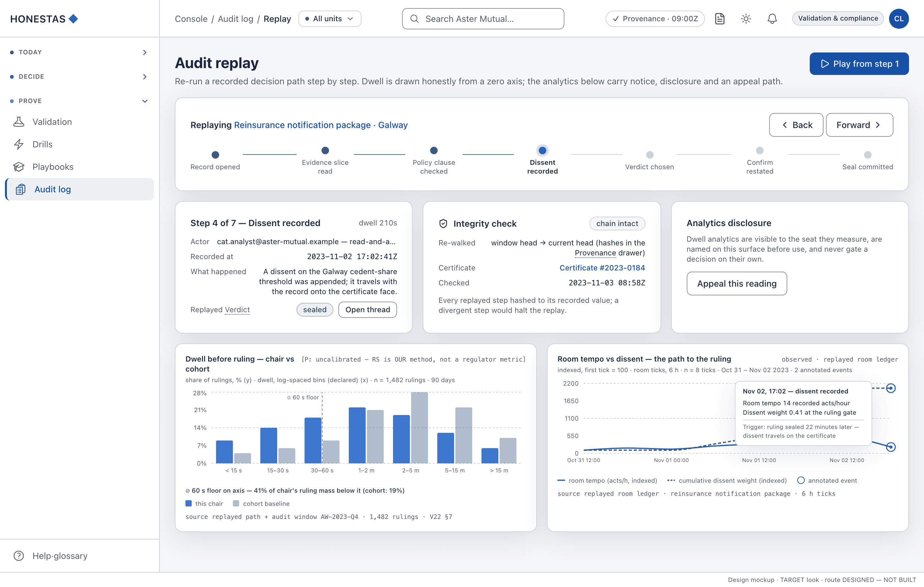
Task: Open Validation in the sidebar
Action: pos(79,122)
